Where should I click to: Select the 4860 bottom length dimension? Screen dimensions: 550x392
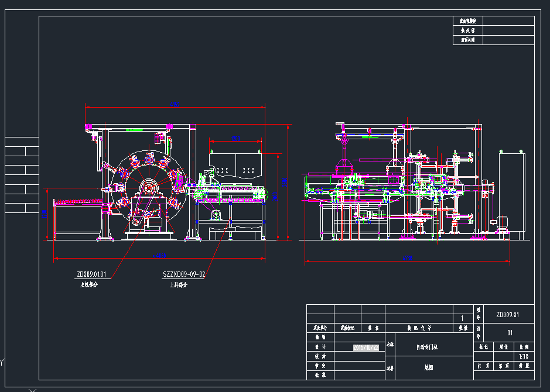(159, 256)
